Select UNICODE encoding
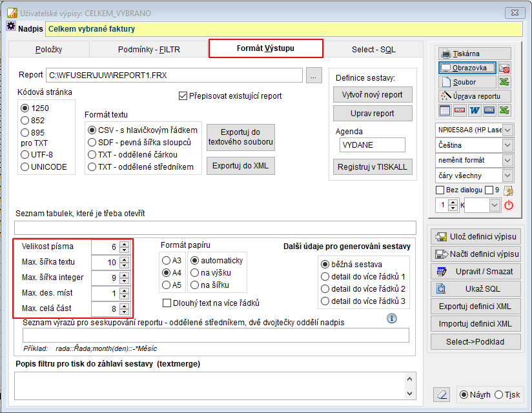 coord(25,167)
